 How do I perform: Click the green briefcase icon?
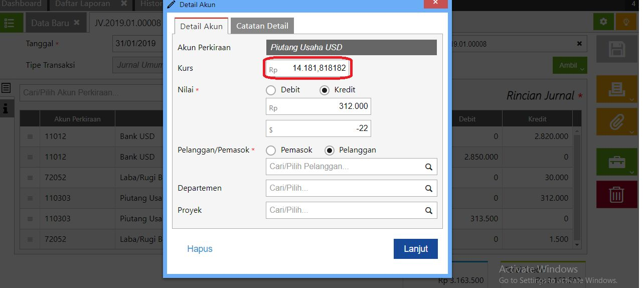tap(616, 162)
